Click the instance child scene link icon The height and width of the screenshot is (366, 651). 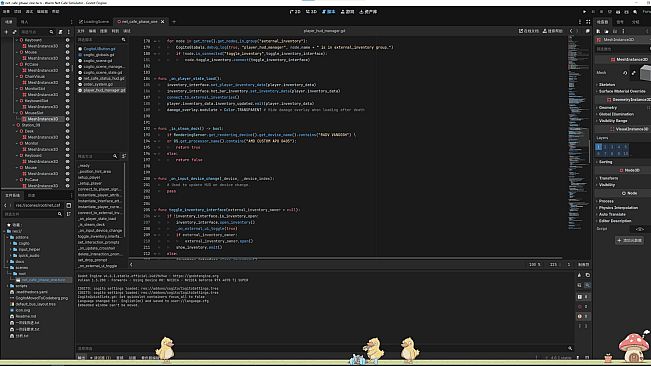coord(15,32)
